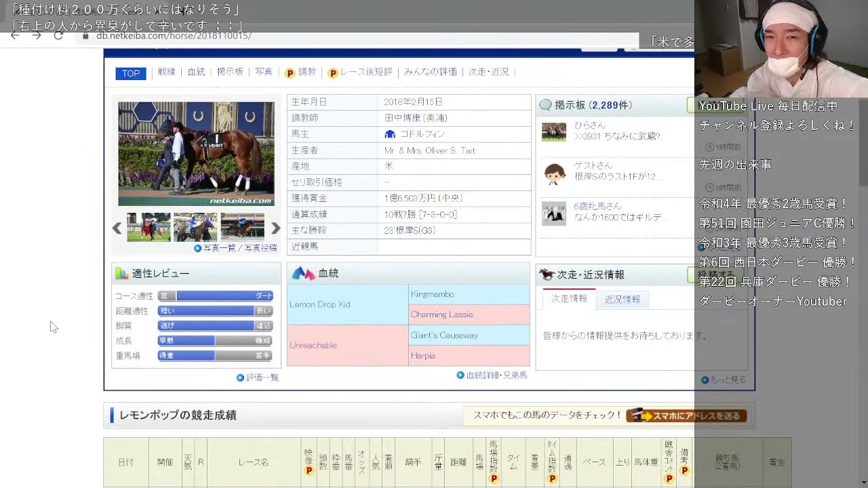Click ひらさん avatar thumbnail

554,132
